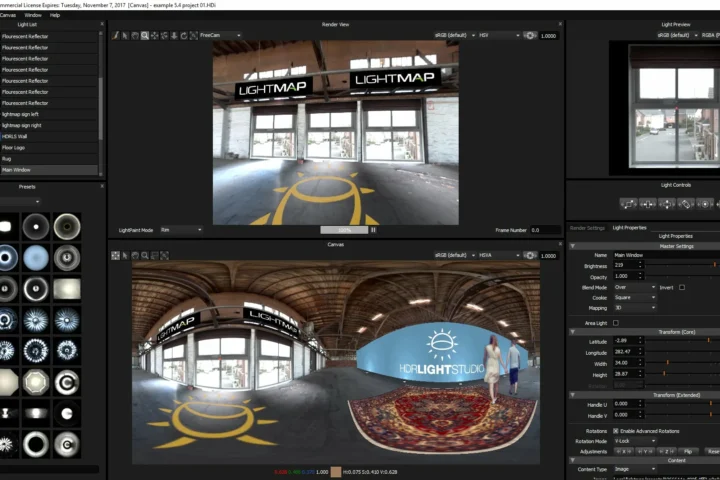
Task: Open sRGB (default) dropdown in Render View
Action: pos(455,35)
